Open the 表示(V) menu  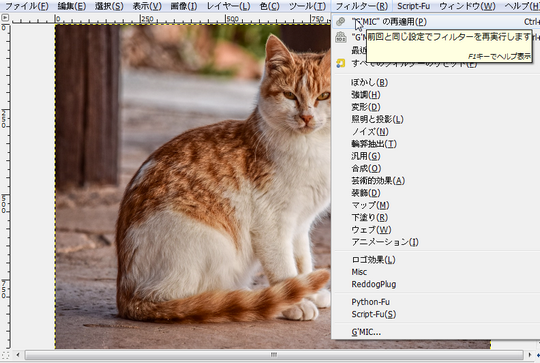coord(147,6)
